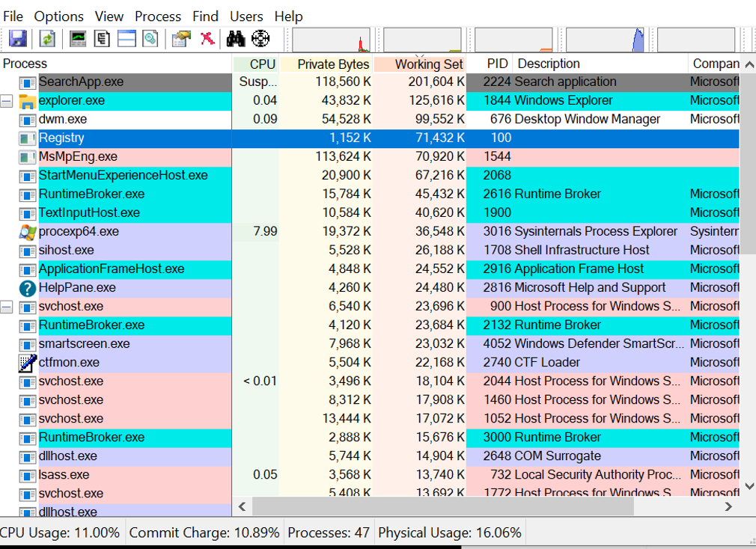Click the CPU mini graph with red spike
Viewport: 756px width, 549px height.
point(331,40)
